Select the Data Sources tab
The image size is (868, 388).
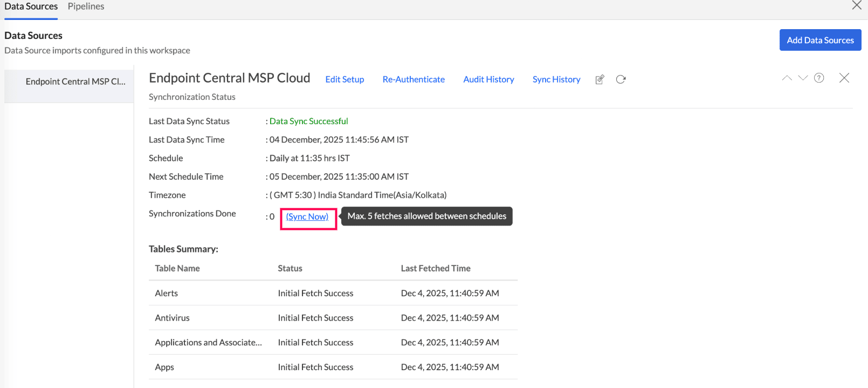(x=31, y=6)
